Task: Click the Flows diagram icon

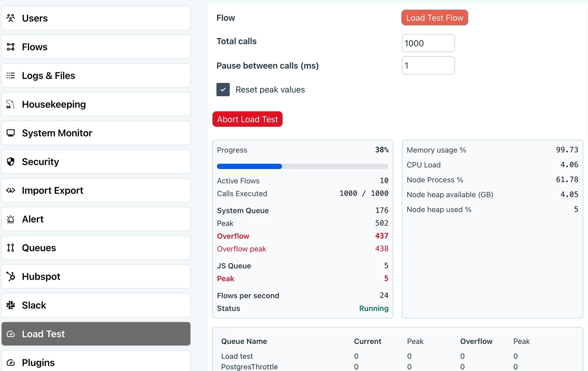Action: point(11,47)
